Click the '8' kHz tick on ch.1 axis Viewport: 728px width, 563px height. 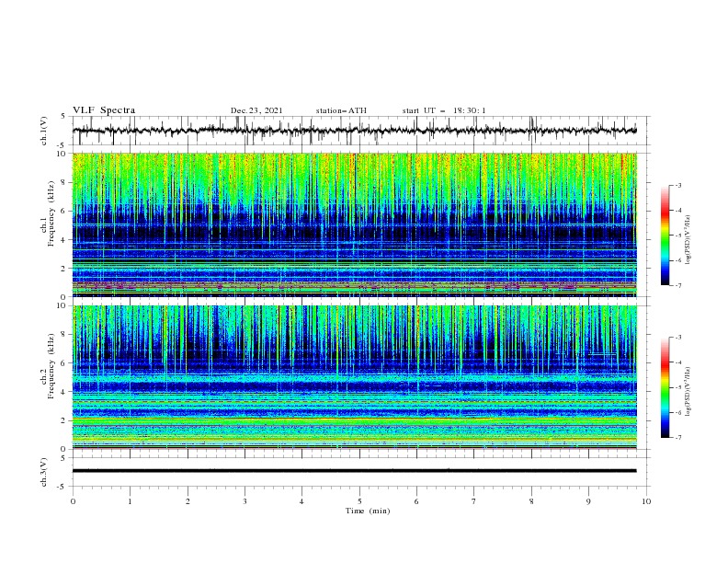pyautogui.click(x=64, y=182)
